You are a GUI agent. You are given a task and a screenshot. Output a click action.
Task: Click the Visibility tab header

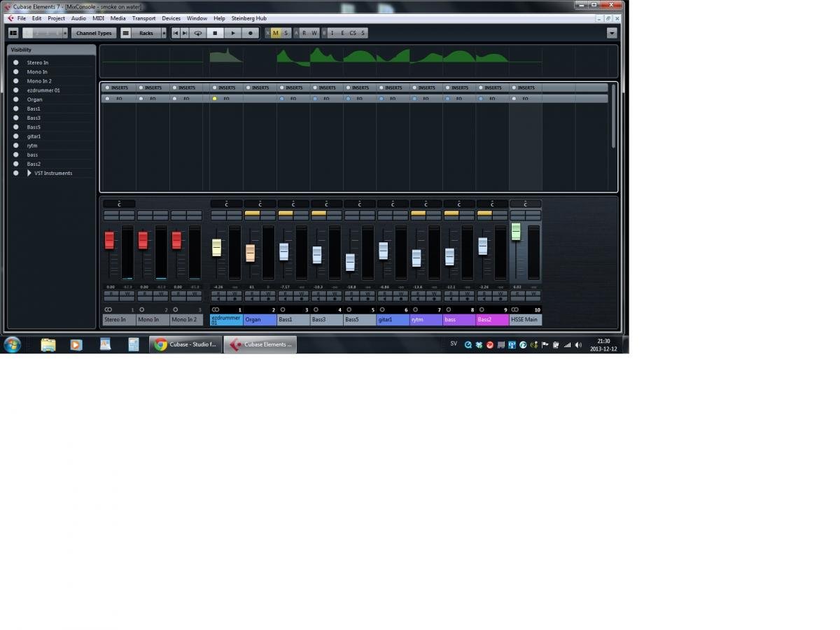[x=51, y=50]
